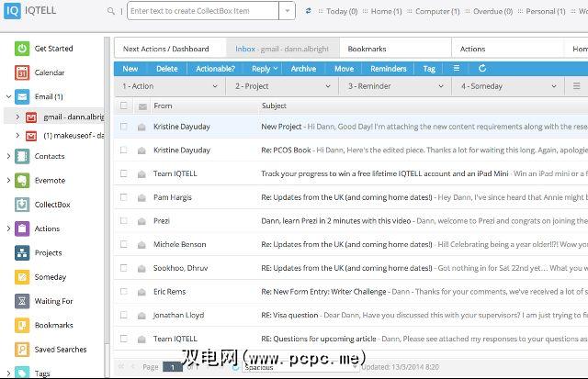
Task: Open the Saved Searches icon
Action: pyautogui.click(x=22, y=350)
